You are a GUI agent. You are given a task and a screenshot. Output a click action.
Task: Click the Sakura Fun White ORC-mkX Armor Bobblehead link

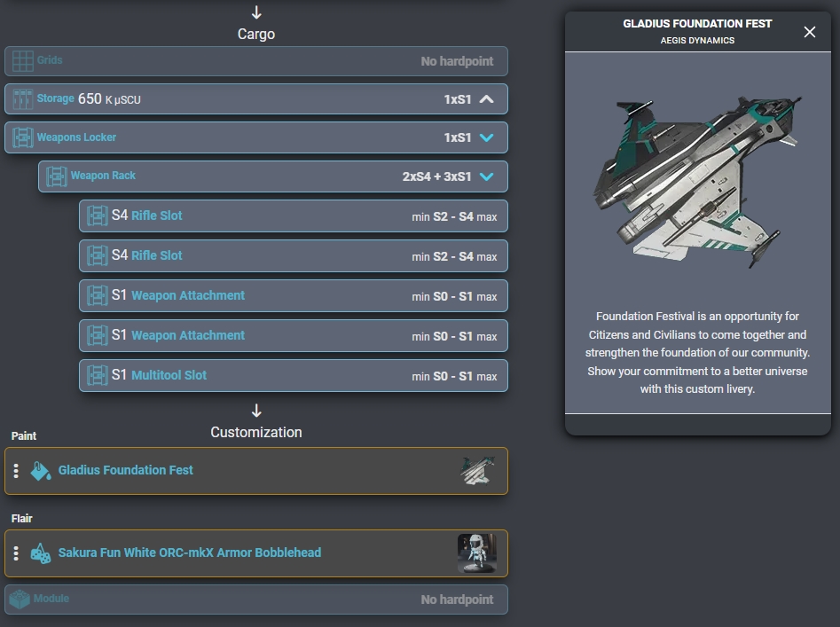coord(190,553)
